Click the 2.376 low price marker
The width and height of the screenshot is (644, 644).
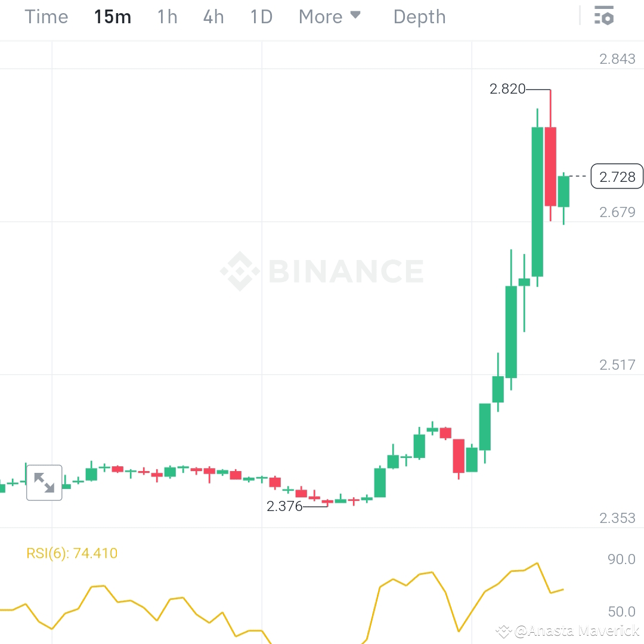pyautogui.click(x=284, y=506)
